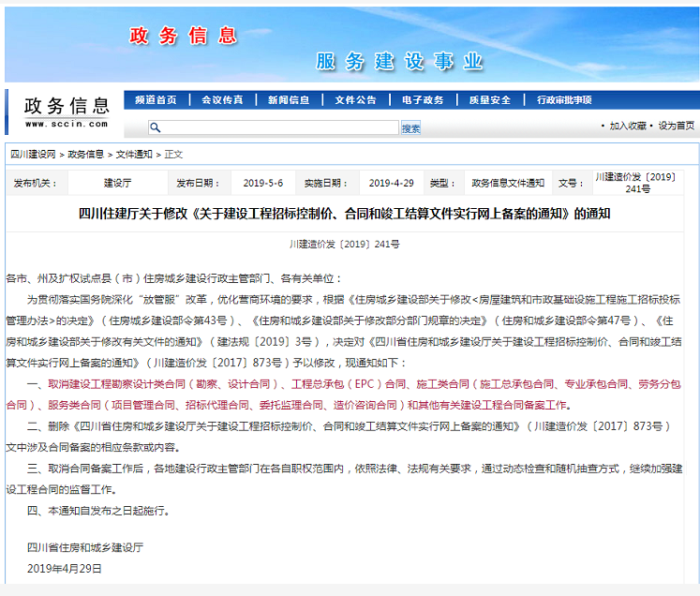Switch to the 电子政务 section
Image resolution: width=700 pixels, height=596 pixels.
[423, 100]
